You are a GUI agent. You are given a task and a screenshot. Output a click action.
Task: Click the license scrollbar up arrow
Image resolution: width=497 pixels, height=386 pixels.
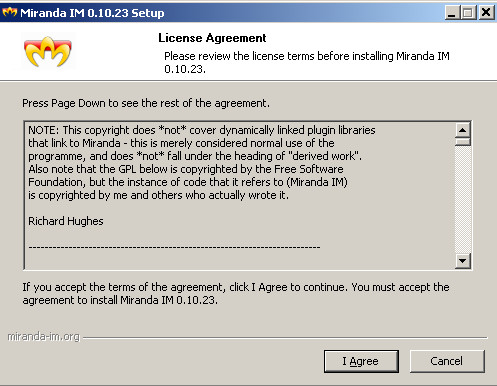tap(463, 130)
